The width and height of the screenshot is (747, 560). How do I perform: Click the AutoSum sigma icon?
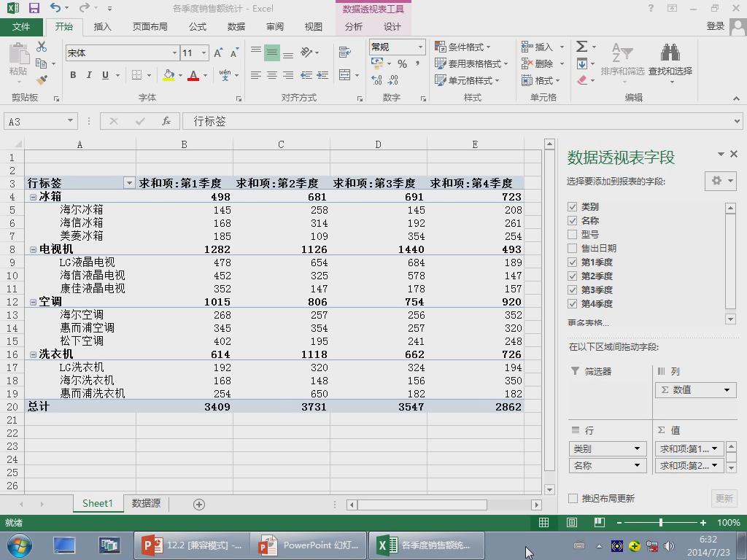[581, 47]
